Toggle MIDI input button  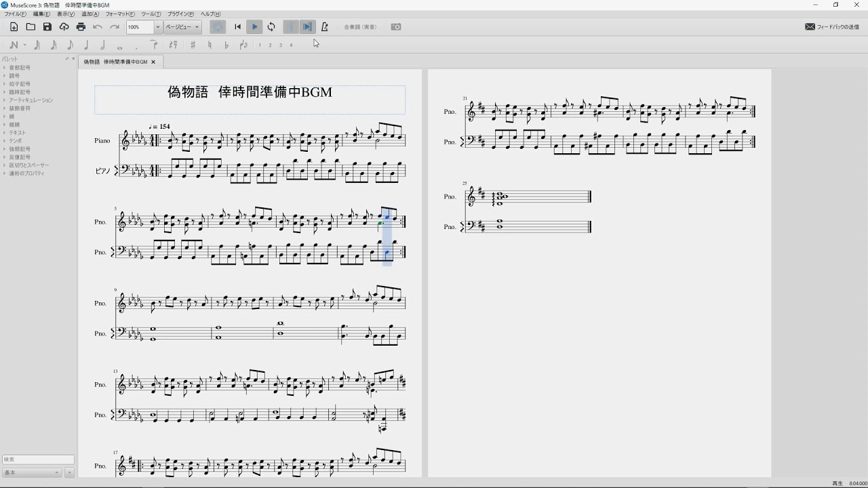point(218,27)
